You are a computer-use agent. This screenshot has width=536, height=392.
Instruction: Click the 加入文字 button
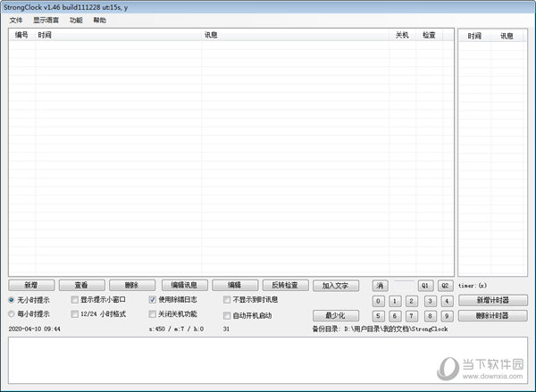pyautogui.click(x=336, y=286)
